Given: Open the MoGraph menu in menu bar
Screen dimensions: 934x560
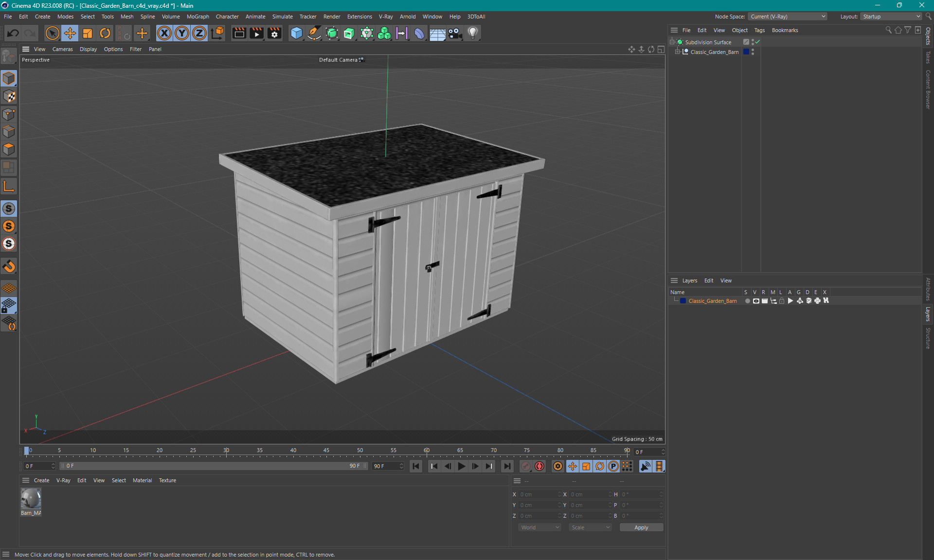Looking at the screenshot, I should [x=198, y=16].
